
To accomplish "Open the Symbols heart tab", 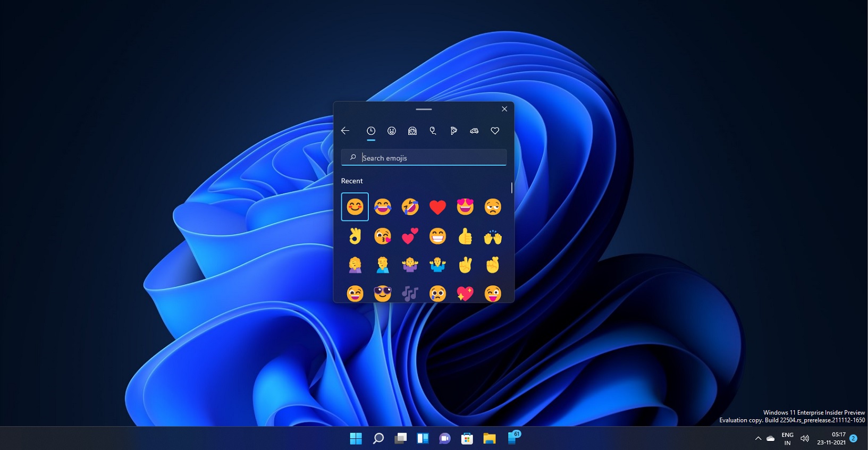I will 495,131.
